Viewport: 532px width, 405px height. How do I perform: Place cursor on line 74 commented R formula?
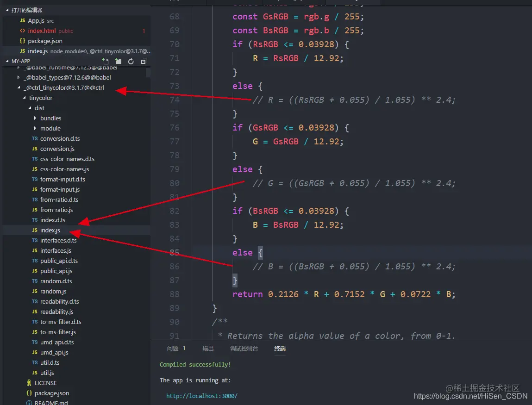354,100
